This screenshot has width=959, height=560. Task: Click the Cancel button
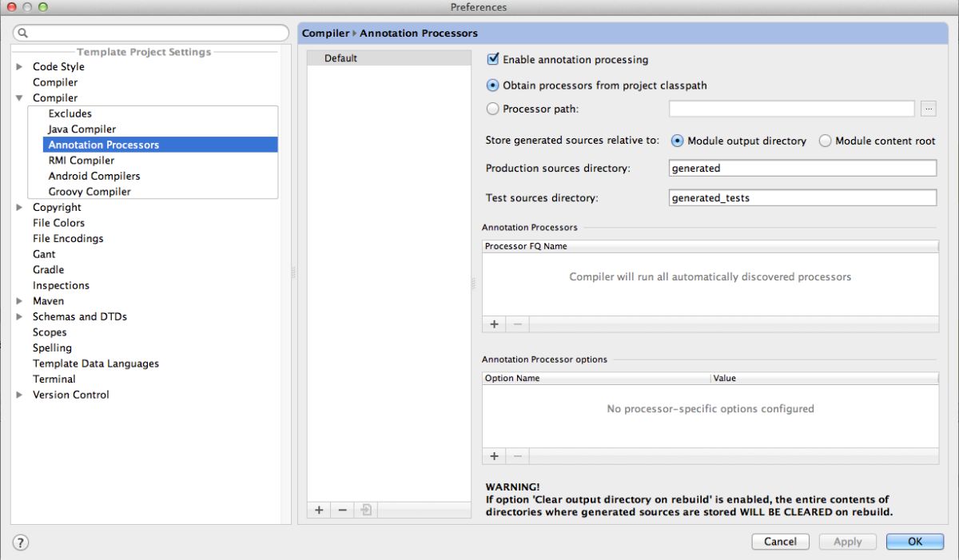tap(780, 542)
